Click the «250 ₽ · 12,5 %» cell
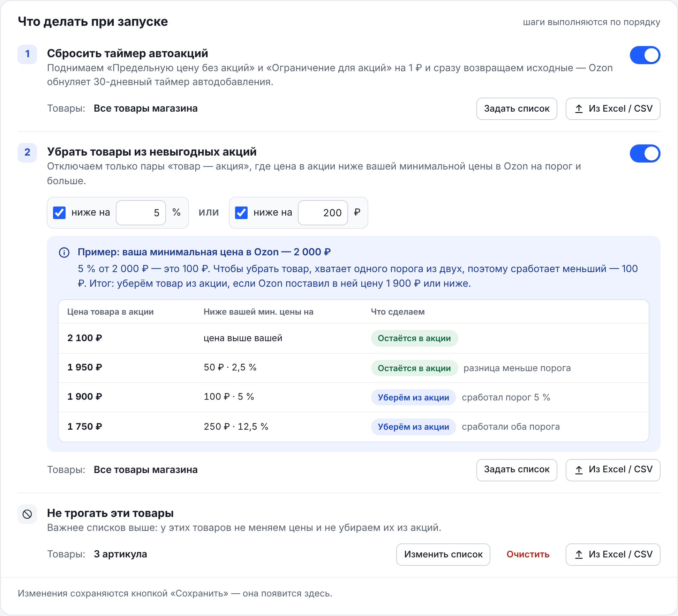Viewport: 678px width, 616px height. point(236,427)
